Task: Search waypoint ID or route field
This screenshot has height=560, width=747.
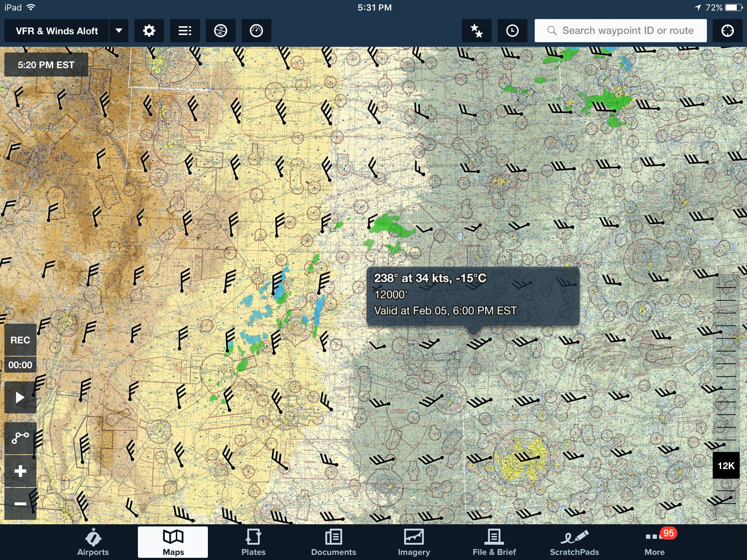Action: tap(620, 31)
